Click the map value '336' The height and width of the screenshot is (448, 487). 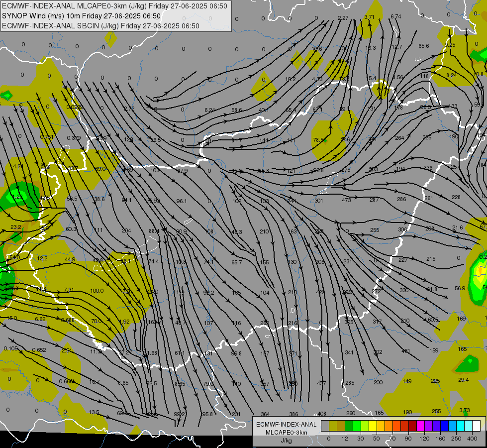click(x=428, y=168)
